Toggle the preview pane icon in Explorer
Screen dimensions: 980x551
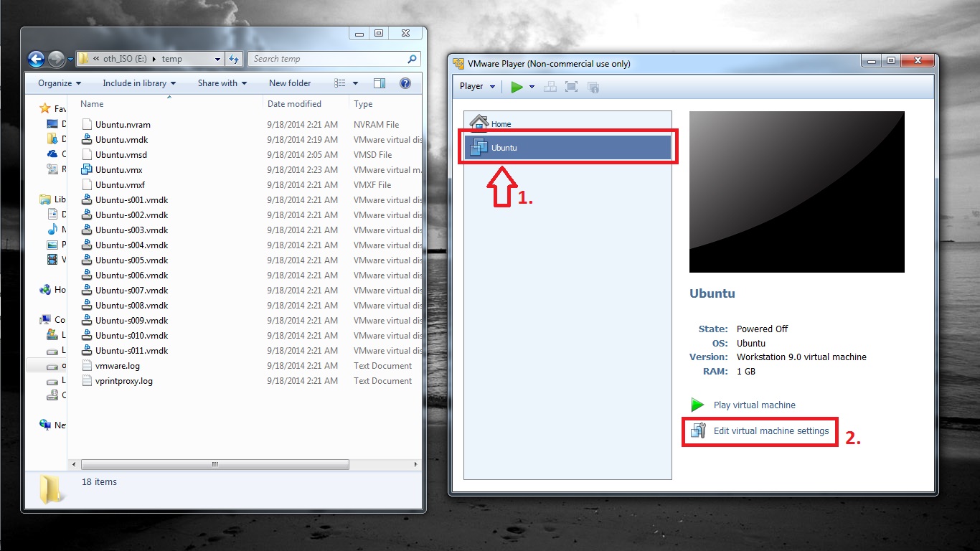click(x=380, y=83)
